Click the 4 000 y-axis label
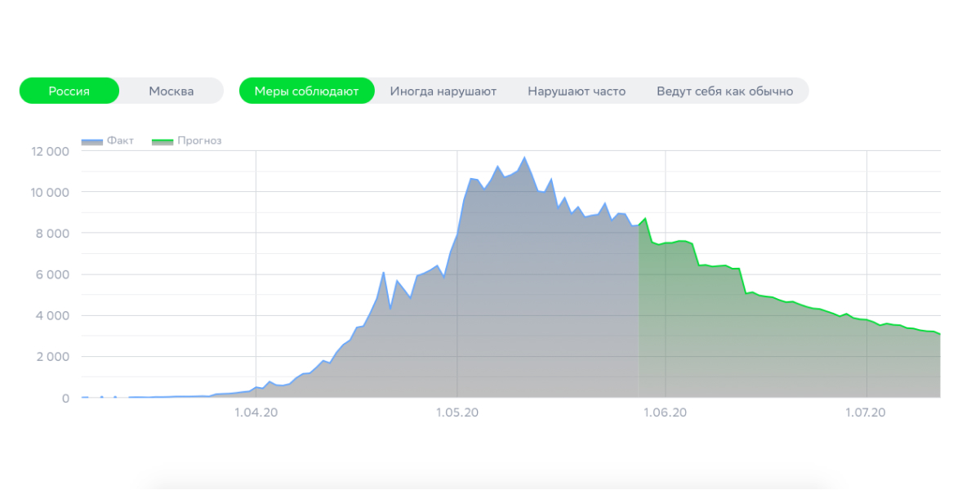Screen dimensions: 980x490 [x=53, y=315]
